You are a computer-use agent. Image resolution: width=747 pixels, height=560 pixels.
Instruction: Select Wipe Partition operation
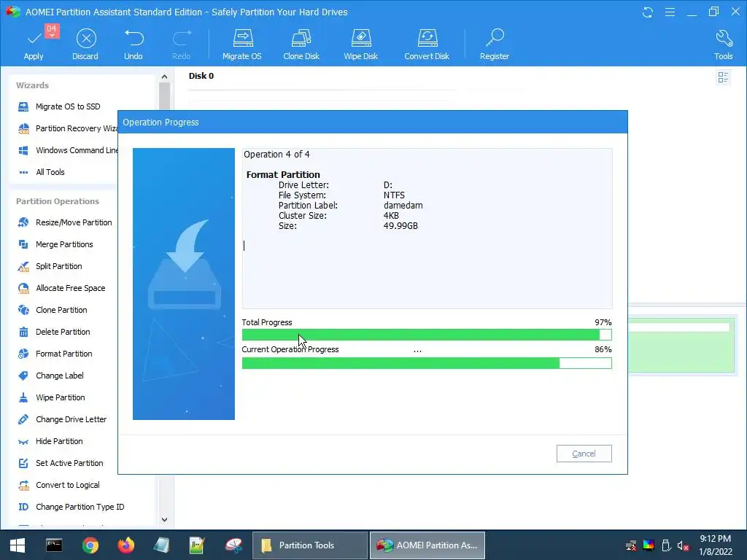click(x=51, y=397)
